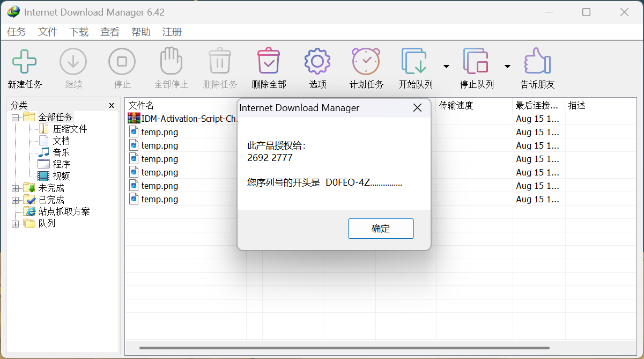Open 选项 (Options) gear icon
644x359 pixels.
317,61
